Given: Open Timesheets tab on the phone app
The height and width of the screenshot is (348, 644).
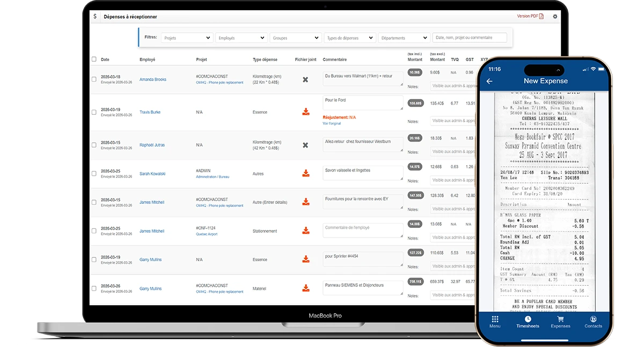Looking at the screenshot, I should tap(528, 322).
